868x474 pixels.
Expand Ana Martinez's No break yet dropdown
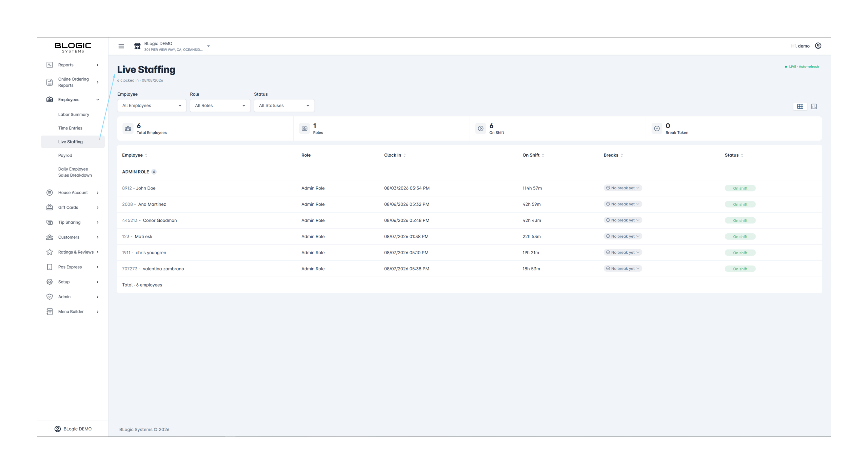tap(623, 204)
